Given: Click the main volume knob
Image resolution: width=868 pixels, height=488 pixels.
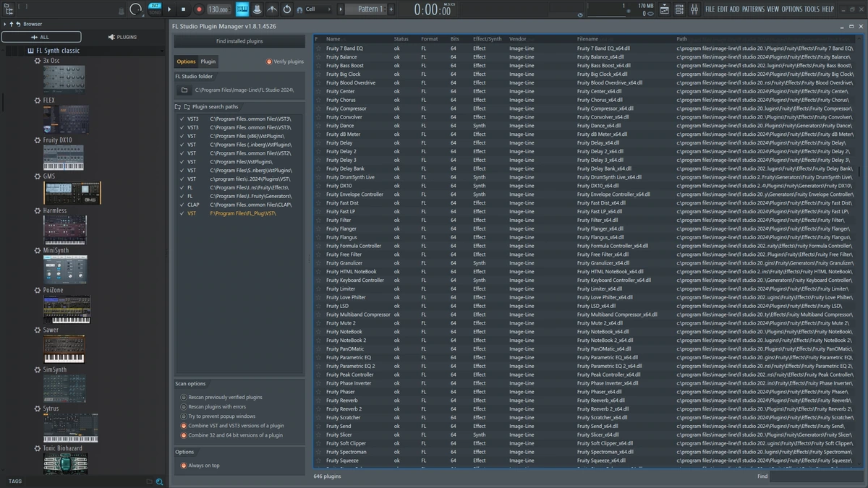Looking at the screenshot, I should tap(135, 9).
